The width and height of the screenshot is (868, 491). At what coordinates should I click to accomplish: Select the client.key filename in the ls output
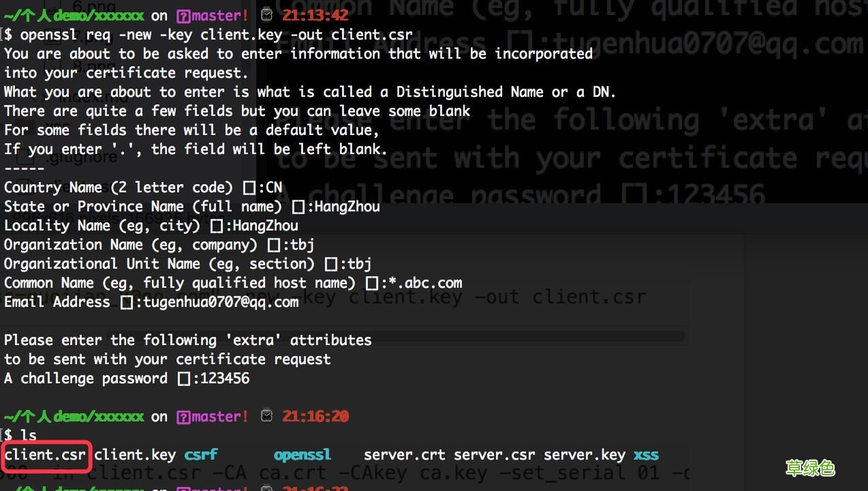134,454
